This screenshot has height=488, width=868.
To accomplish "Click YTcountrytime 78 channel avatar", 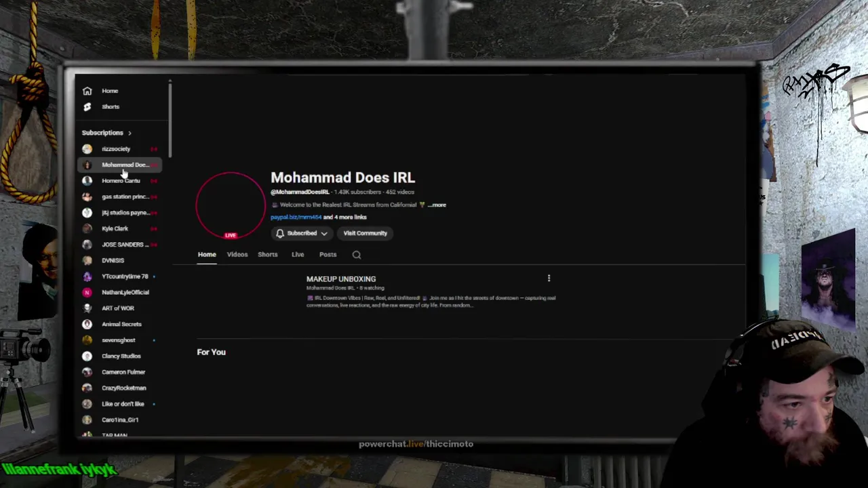I will pos(87,276).
